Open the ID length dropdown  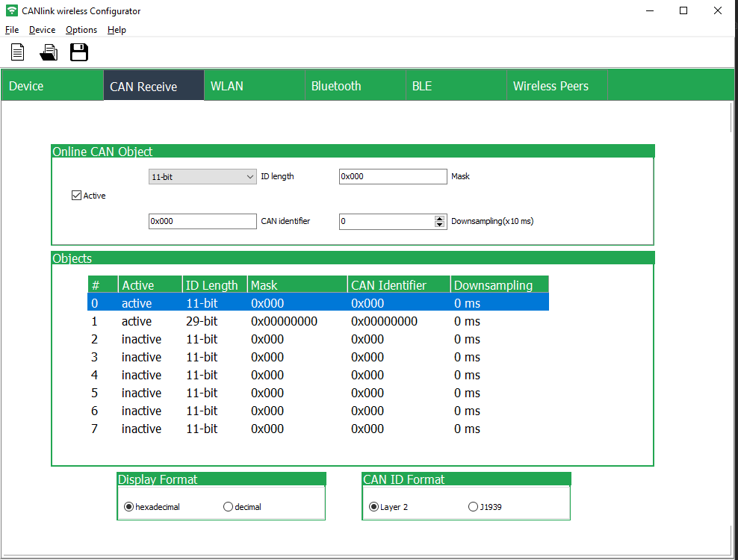tap(202, 177)
